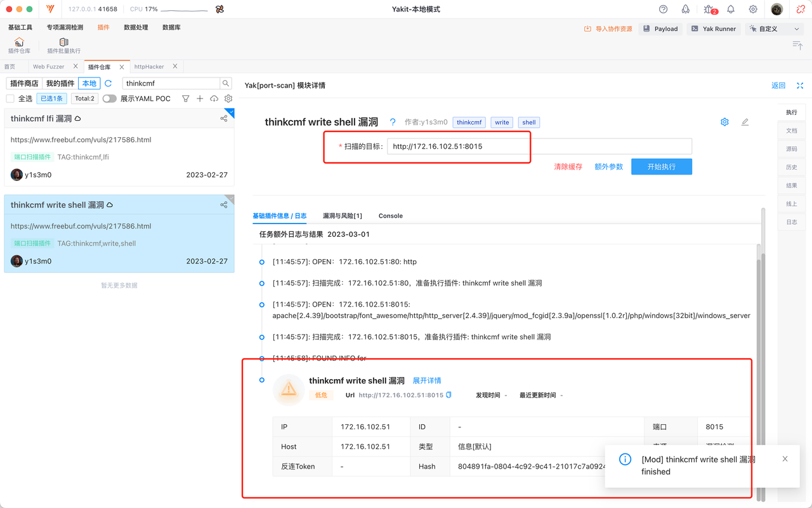Switch to the 漏洞与风险[1] tab
This screenshot has width=812, height=508.
[343, 216]
